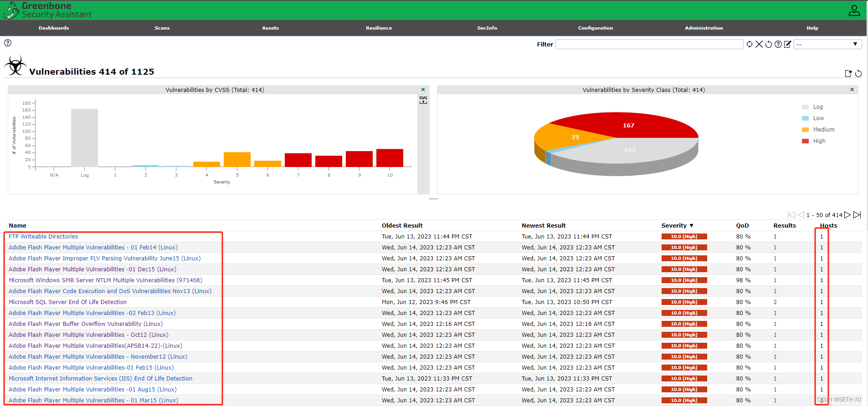Open the saved filters dropdown
The height and width of the screenshot is (406, 868).
[x=827, y=44]
